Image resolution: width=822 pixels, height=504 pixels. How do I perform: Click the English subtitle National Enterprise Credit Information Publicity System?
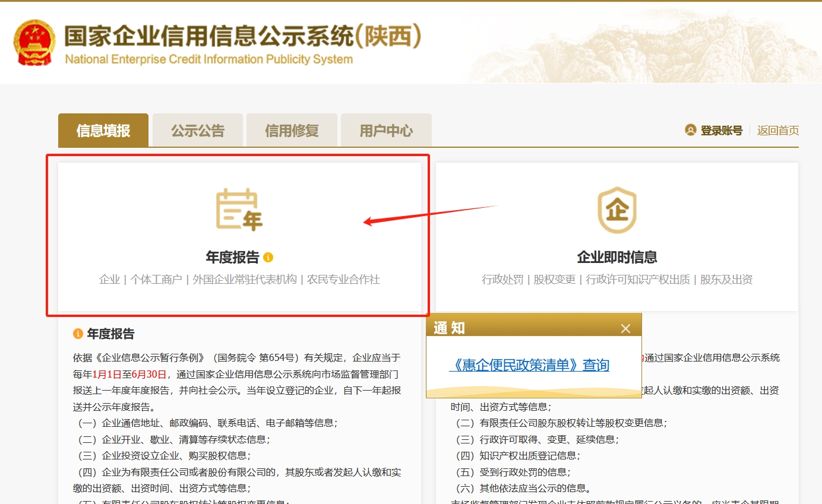[208, 59]
